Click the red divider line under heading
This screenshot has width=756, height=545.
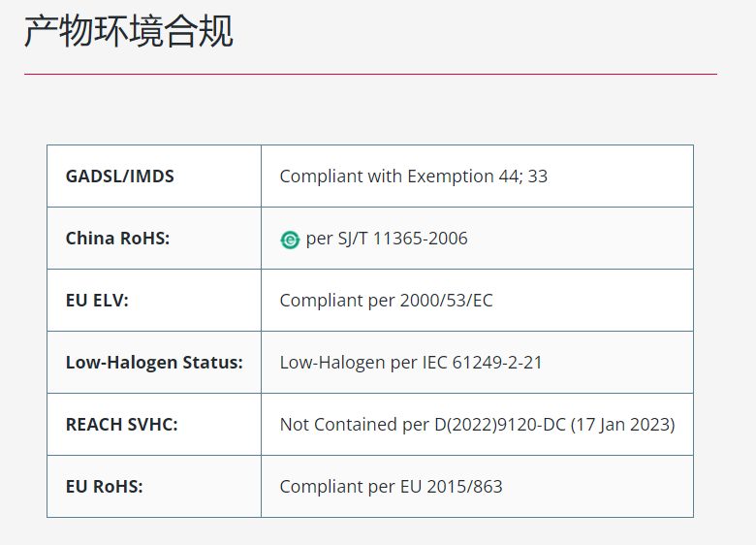[x=370, y=75]
